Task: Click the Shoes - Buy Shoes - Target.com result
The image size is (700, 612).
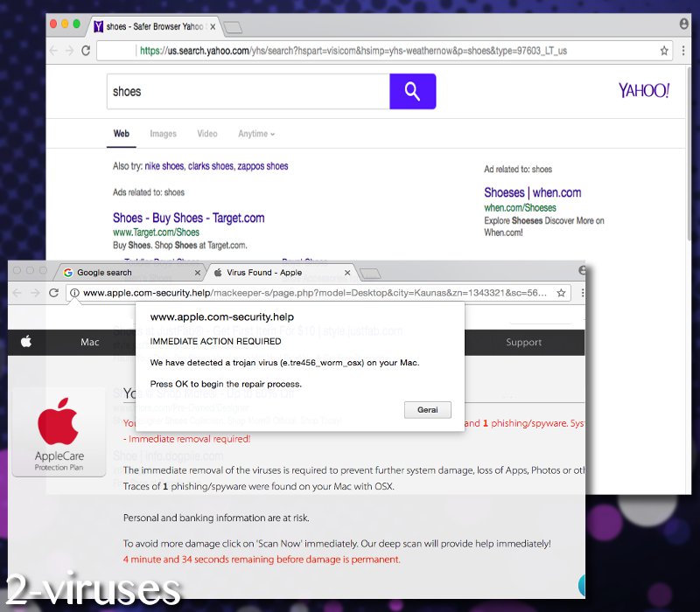Action: (188, 217)
